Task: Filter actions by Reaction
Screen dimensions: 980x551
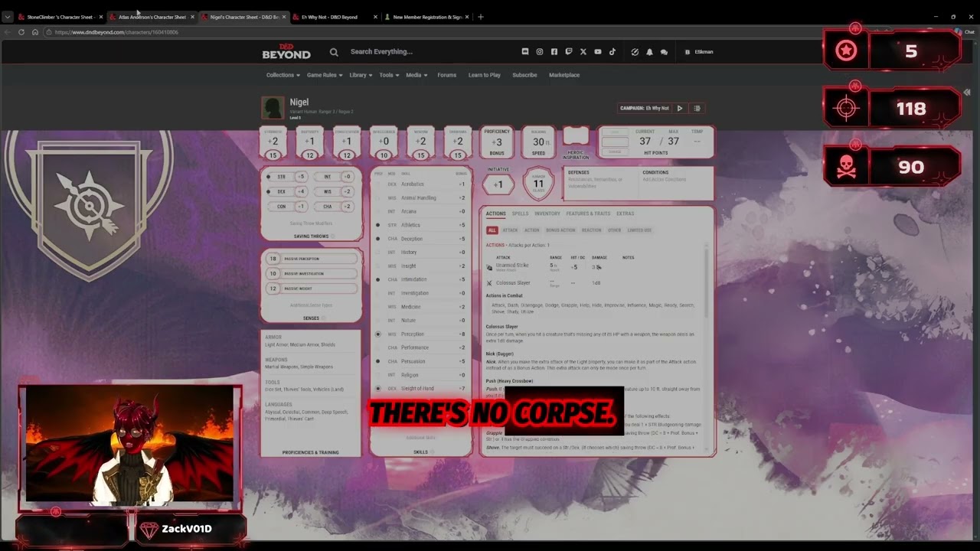Action: [x=591, y=230]
